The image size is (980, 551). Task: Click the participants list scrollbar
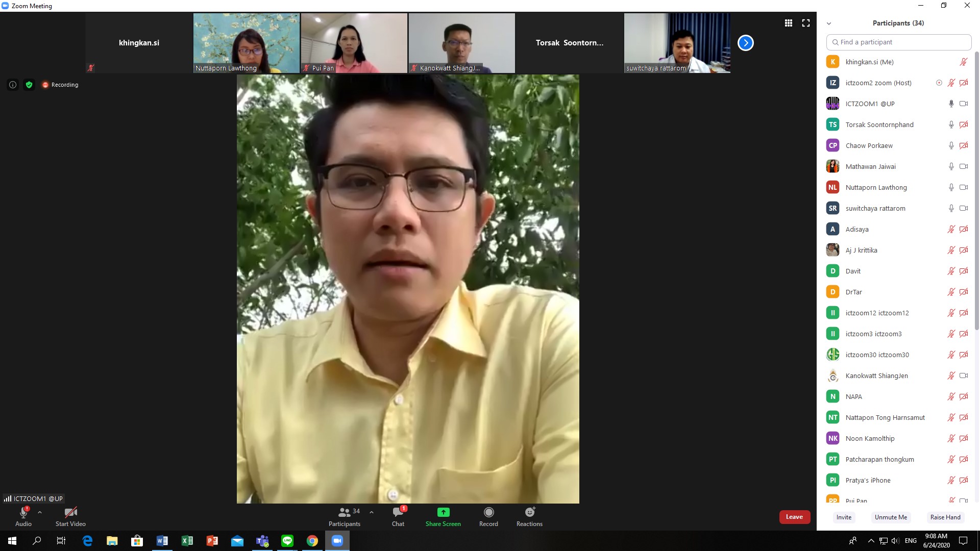976,190
